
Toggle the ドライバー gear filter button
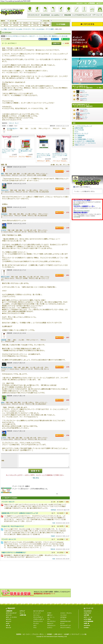pos(6,23)
